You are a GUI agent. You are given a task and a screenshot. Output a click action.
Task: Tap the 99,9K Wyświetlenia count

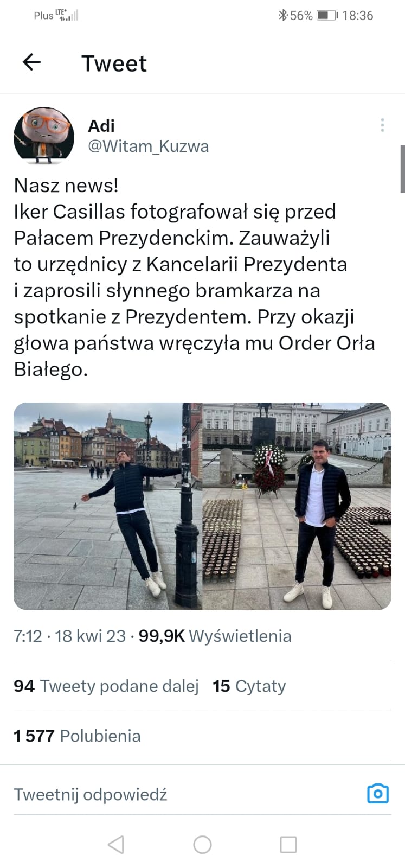(x=215, y=636)
